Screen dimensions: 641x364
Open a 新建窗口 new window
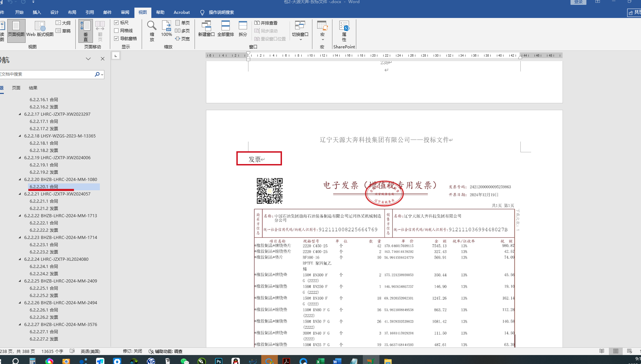[x=206, y=28]
